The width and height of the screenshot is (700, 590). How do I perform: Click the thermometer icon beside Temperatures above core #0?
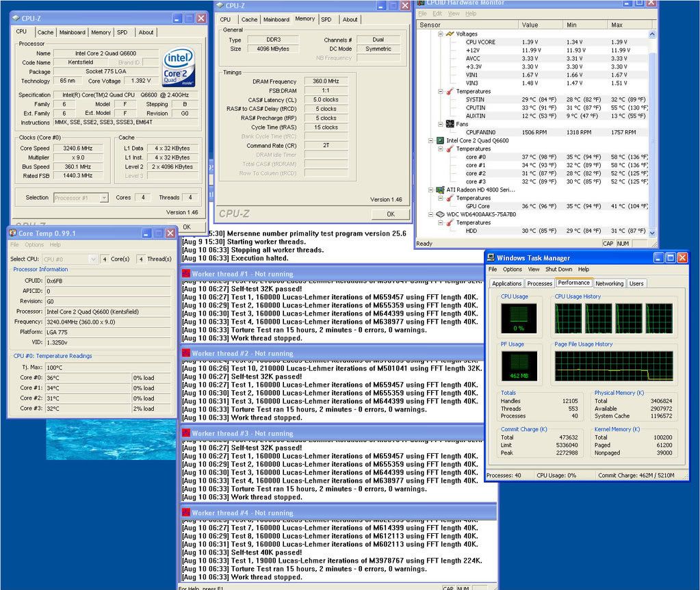[x=450, y=149]
